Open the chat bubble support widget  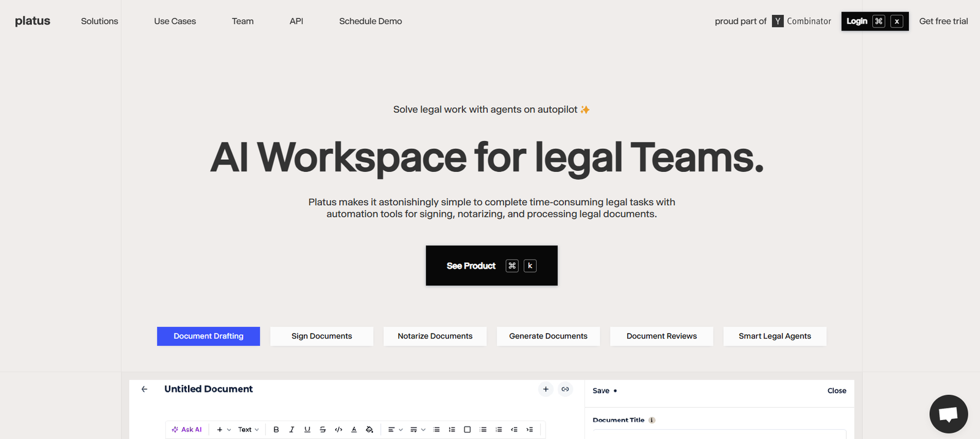948,415
